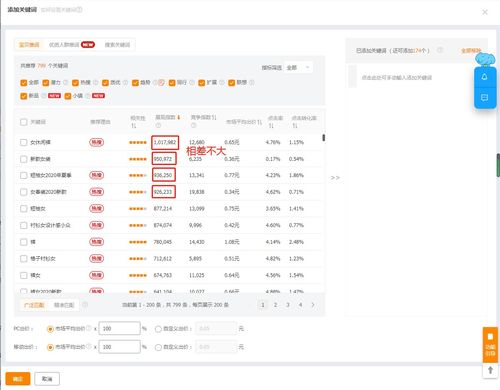500x390 pixels.
Task: Click the orange confirm button
Action: pos(18,379)
